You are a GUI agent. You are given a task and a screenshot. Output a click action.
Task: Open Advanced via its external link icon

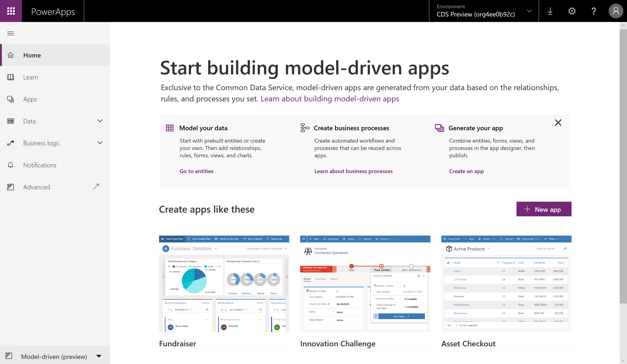[96, 187]
